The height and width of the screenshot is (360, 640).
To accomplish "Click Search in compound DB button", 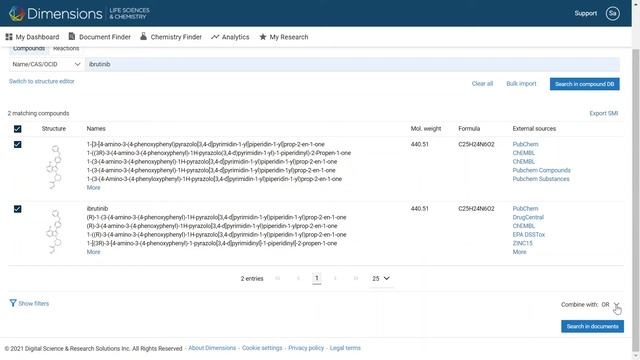I will pos(584,84).
